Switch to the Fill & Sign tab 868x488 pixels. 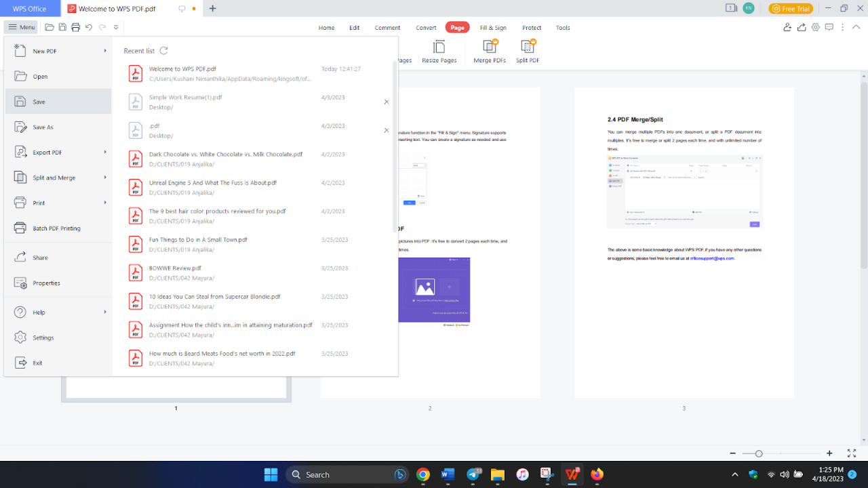(x=493, y=27)
